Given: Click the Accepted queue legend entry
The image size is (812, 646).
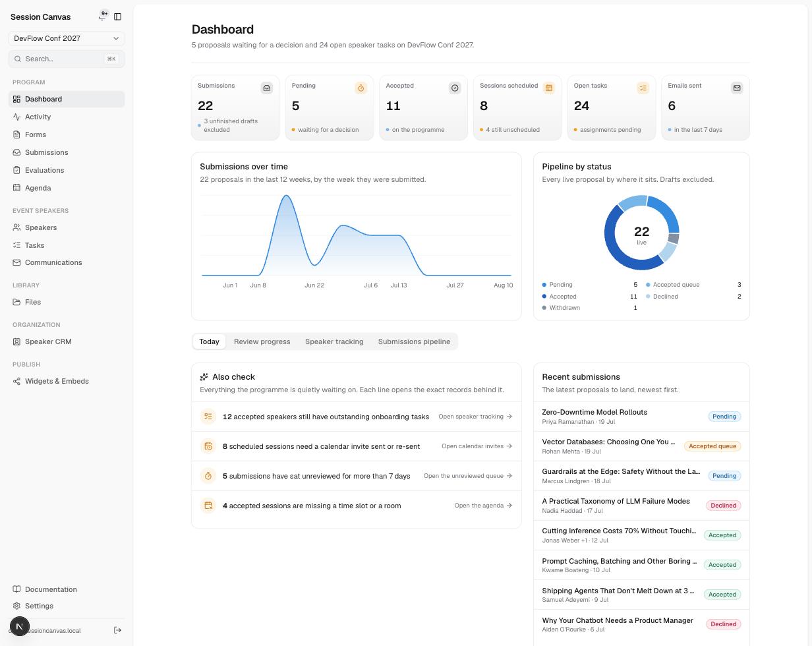Looking at the screenshot, I should [x=693, y=285].
